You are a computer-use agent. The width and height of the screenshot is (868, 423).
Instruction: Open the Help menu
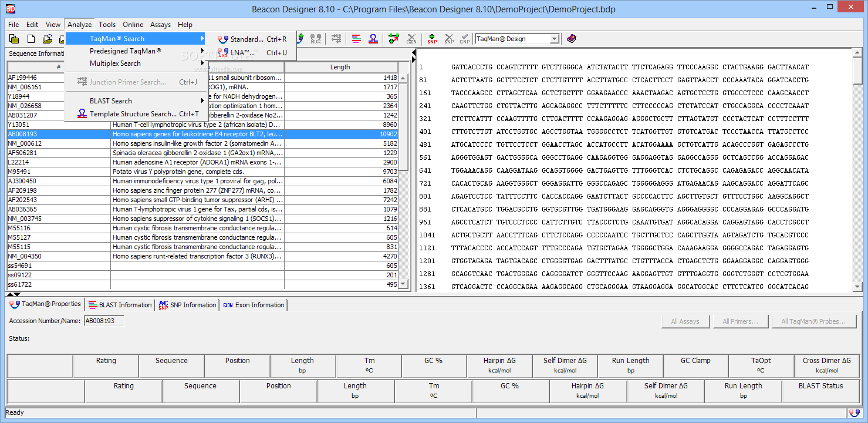point(185,25)
